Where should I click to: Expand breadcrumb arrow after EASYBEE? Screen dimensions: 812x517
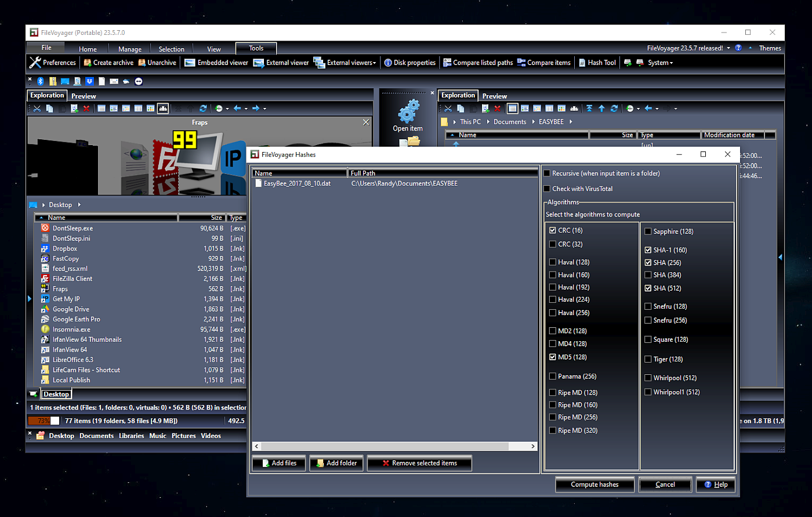tap(571, 122)
